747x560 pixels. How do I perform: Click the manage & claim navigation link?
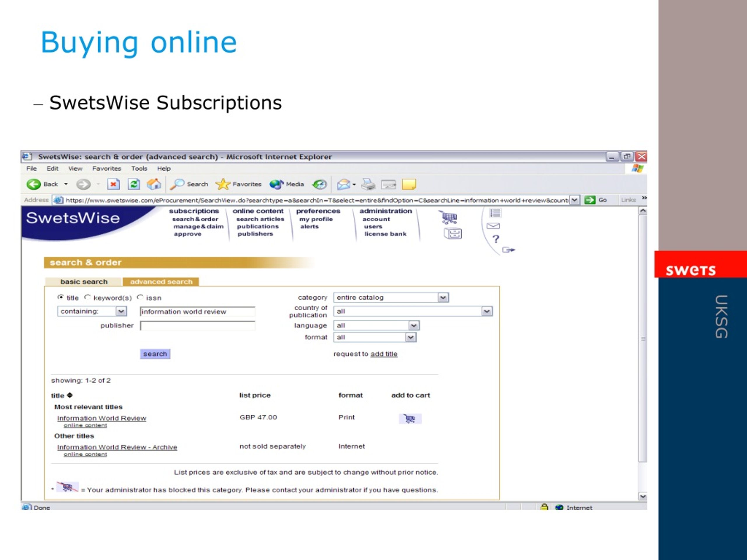pyautogui.click(x=198, y=227)
